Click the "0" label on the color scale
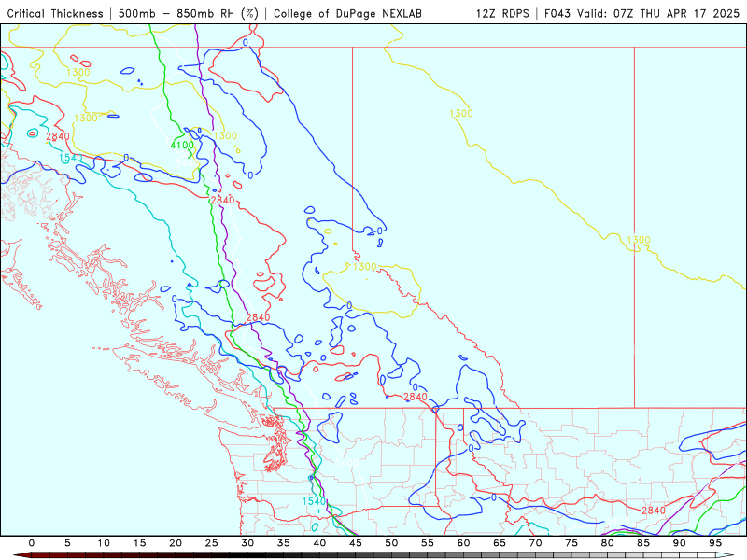Screen dimensions: 747x560 32,543
